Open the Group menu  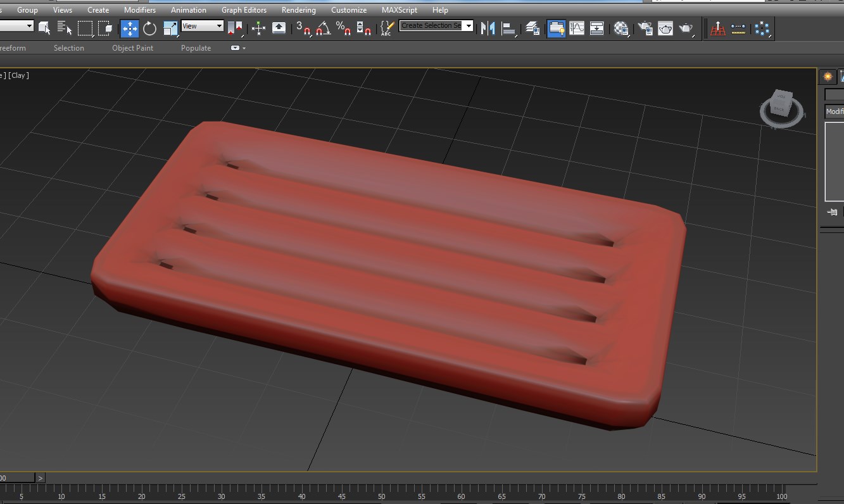coord(27,10)
